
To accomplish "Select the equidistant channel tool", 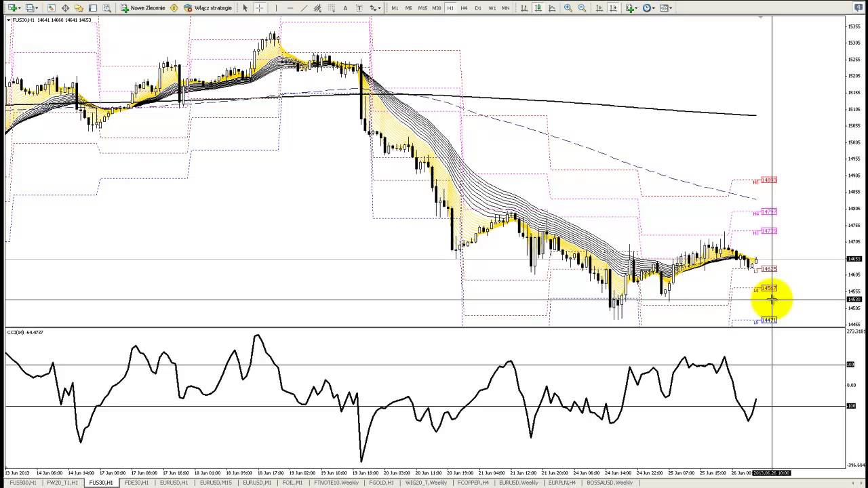I will point(317,8).
